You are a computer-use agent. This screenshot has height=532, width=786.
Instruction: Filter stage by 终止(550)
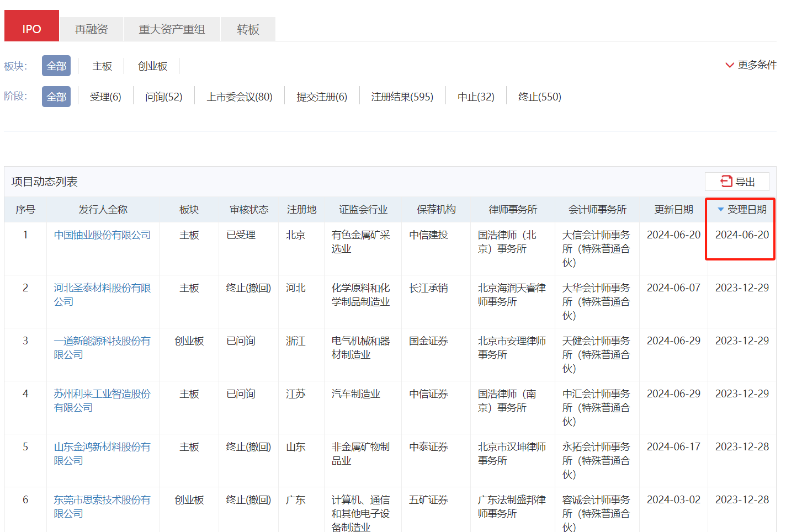(x=539, y=97)
